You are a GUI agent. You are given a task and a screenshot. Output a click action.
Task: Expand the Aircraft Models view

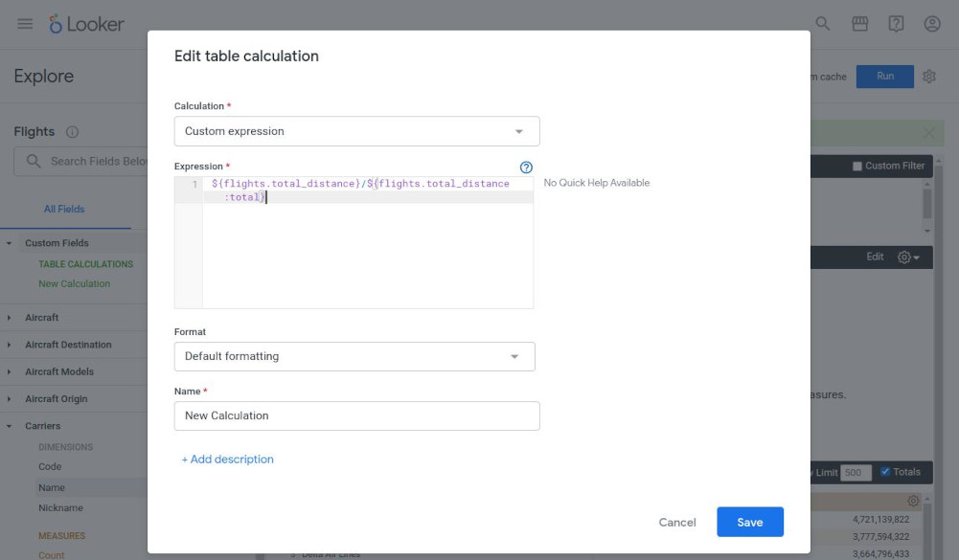10,371
